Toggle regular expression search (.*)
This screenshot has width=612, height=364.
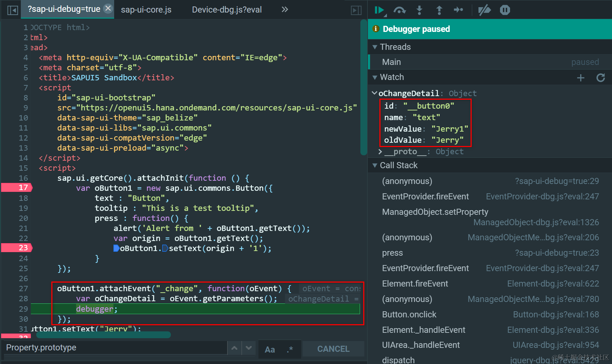click(x=290, y=349)
